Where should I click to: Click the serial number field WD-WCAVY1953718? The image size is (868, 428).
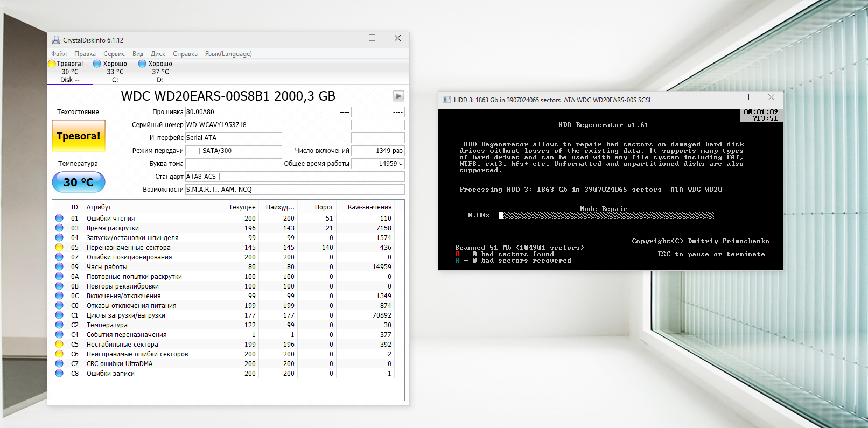234,125
